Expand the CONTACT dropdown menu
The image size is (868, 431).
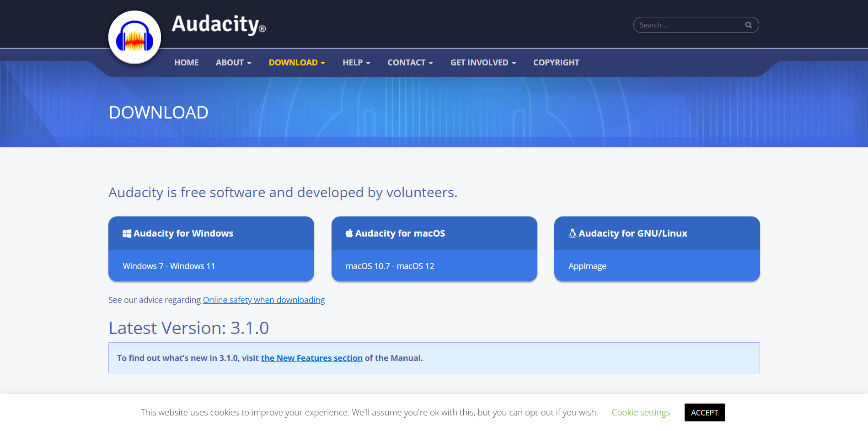[410, 63]
